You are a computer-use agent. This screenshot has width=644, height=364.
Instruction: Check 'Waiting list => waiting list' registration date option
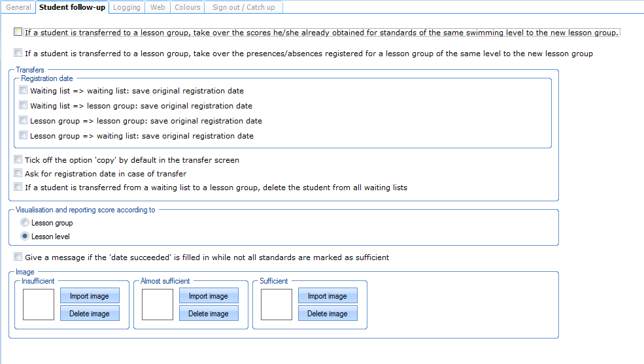pyautogui.click(x=24, y=91)
